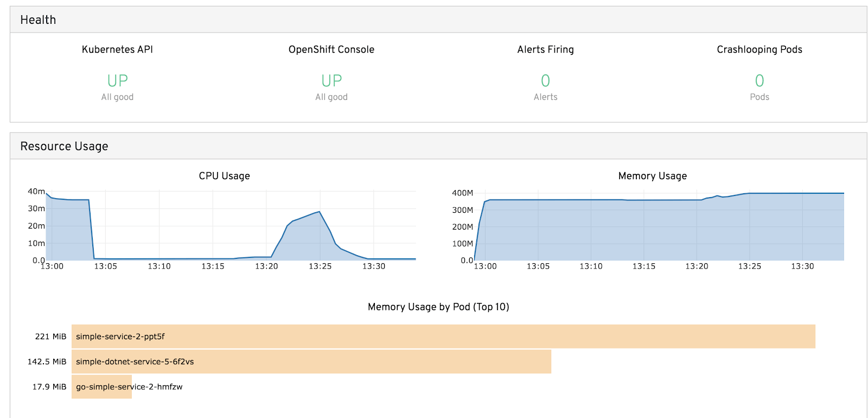Click the 221 MiB value label
The width and height of the screenshot is (868, 418).
pos(50,337)
